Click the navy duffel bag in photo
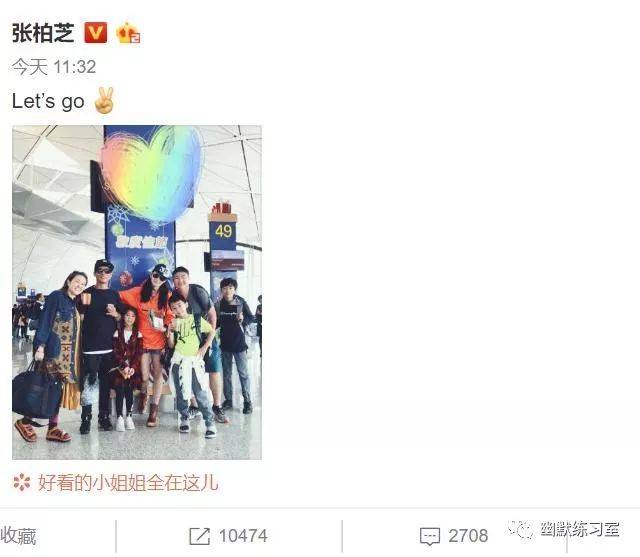Viewport: 640px width, 557px height. pyautogui.click(x=37, y=392)
